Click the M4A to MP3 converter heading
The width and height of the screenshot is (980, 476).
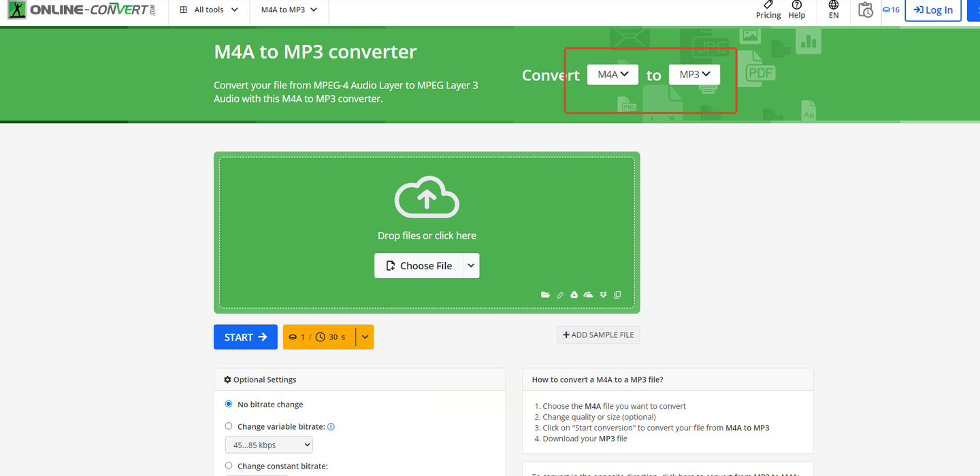pyautogui.click(x=315, y=52)
